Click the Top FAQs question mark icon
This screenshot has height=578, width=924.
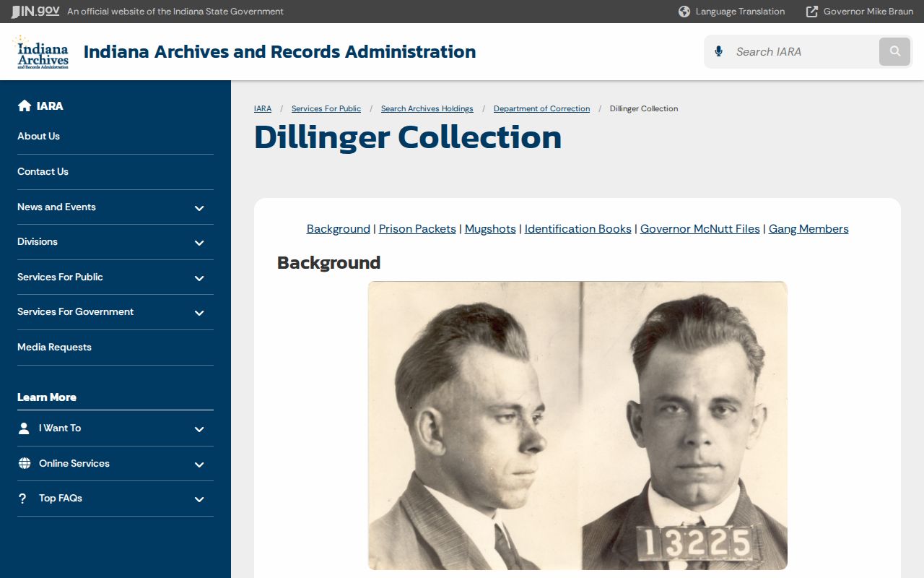point(22,499)
